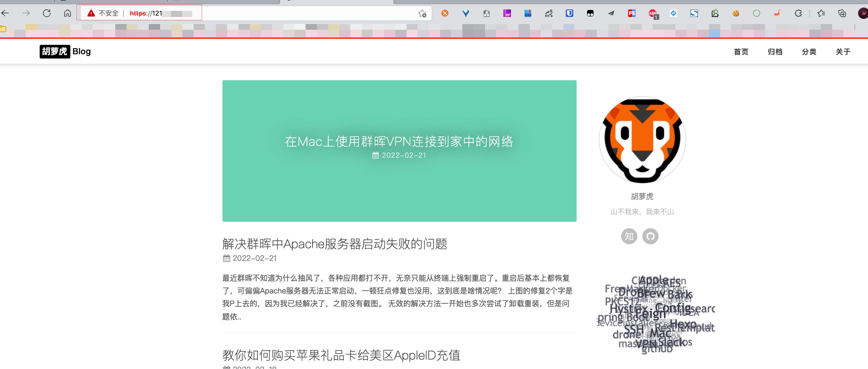Image resolution: width=868 pixels, height=369 pixels.
Task: Open the Collections toolbar icon
Action: [x=842, y=13]
